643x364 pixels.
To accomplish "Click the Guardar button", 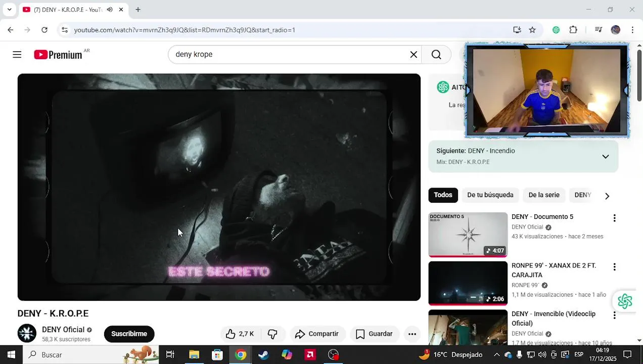I will [375, 334].
